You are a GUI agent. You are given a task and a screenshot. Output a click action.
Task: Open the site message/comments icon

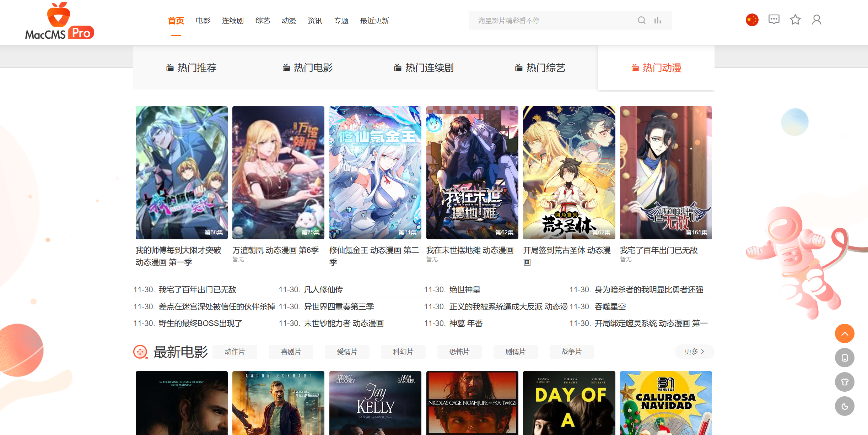pyautogui.click(x=774, y=20)
